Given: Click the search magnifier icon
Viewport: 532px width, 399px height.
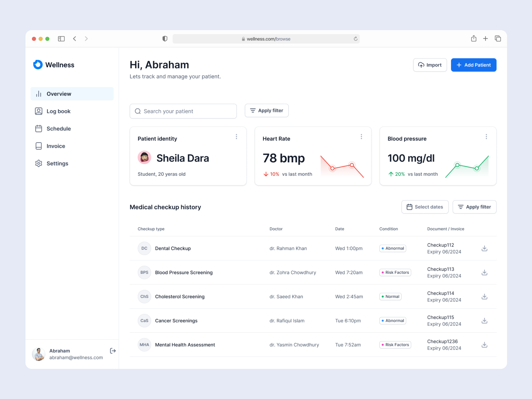Looking at the screenshot, I should point(138,111).
